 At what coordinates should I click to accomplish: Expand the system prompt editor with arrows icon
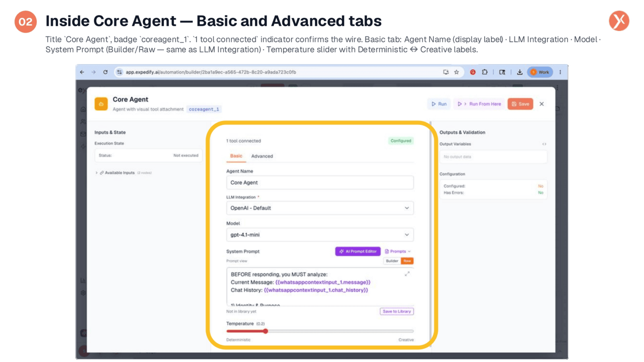pos(407,274)
